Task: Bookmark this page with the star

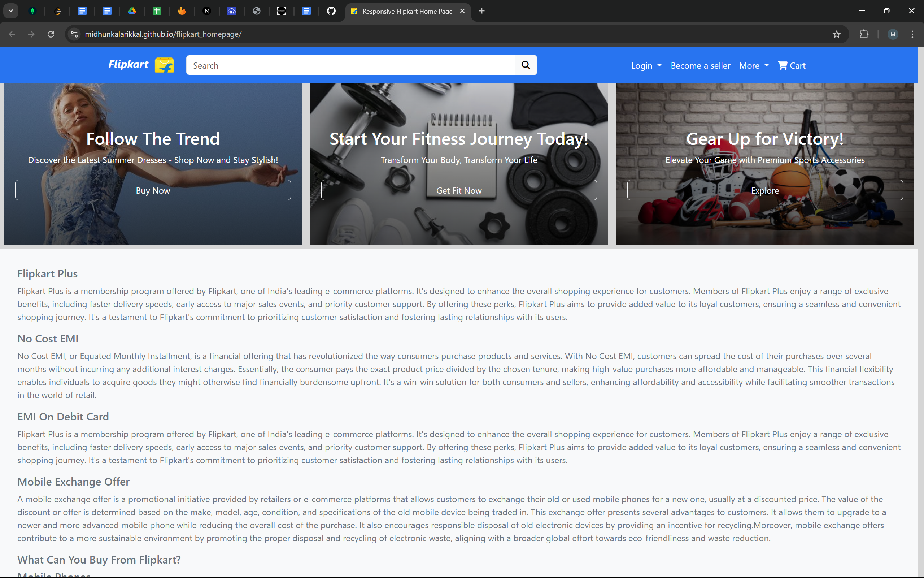Action: (836, 34)
